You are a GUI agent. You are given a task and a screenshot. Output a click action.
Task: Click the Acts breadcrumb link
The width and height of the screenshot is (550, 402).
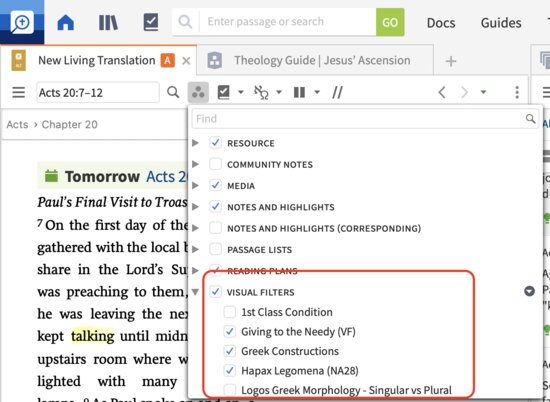tap(17, 125)
